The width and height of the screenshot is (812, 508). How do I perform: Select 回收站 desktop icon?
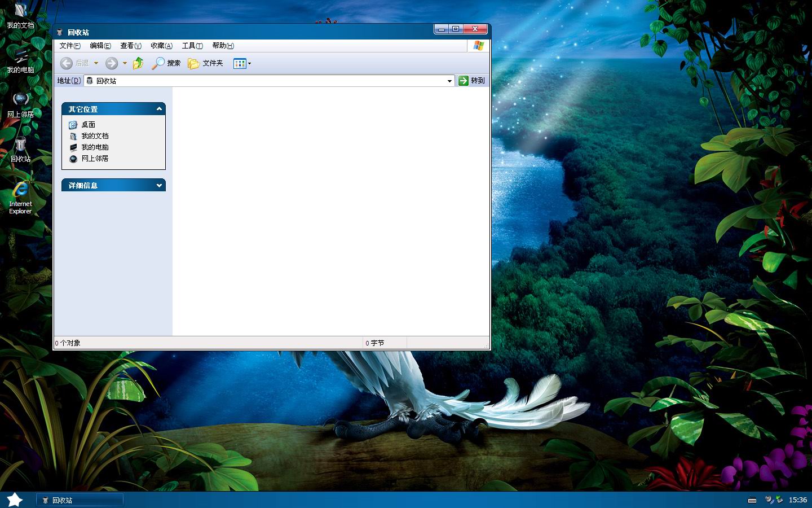(20, 150)
